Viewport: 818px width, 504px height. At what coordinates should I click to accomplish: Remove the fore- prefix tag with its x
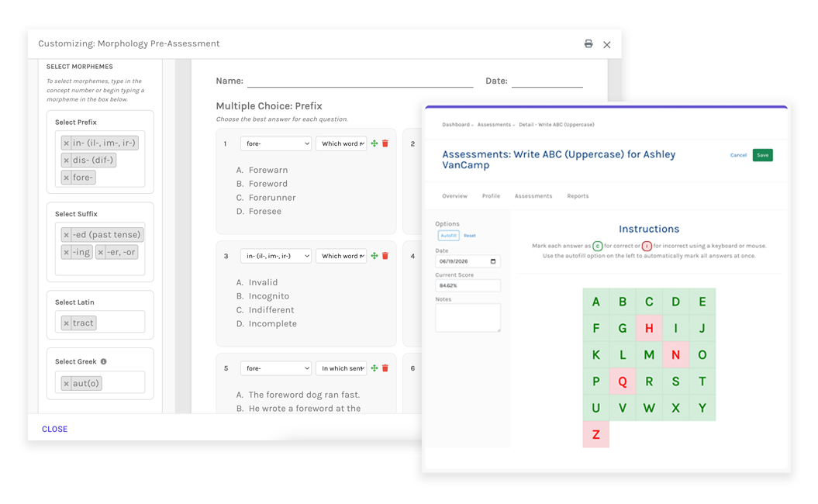[x=66, y=178]
